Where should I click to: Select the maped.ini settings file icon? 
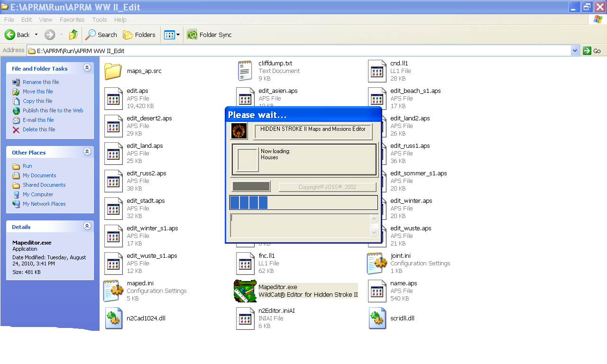[113, 291]
